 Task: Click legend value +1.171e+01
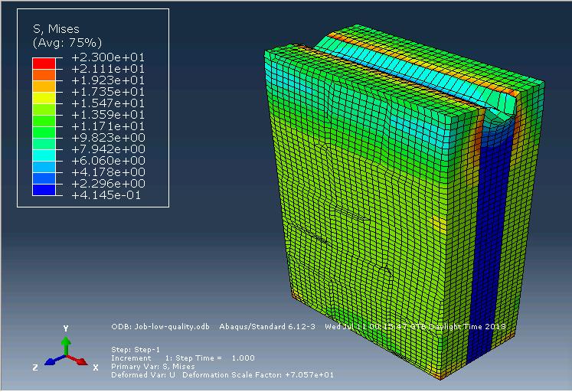coord(108,126)
